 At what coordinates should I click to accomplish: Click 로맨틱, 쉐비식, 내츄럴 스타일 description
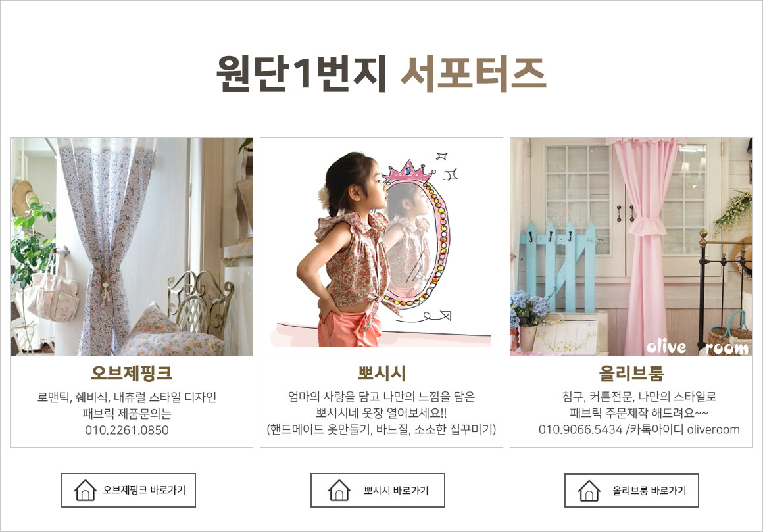(x=127, y=397)
